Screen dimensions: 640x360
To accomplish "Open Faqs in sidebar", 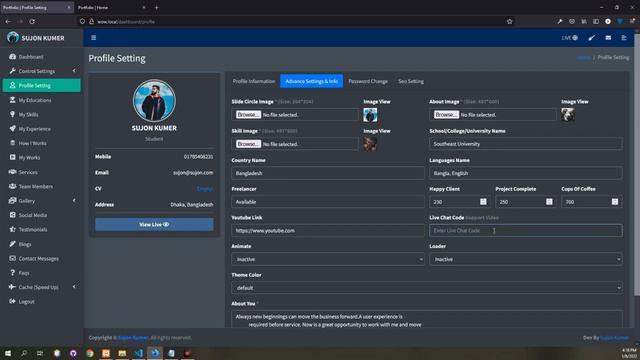I will pos(41,273).
